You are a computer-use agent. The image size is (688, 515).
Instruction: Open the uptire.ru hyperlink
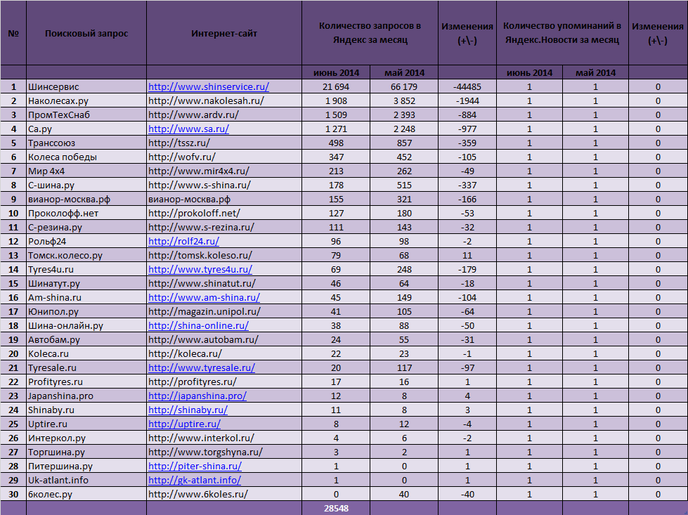pyautogui.click(x=184, y=423)
